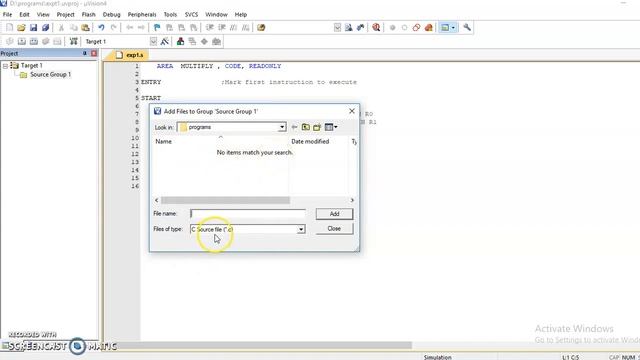The height and width of the screenshot is (360, 640).
Task: Click the Download to flash icon
Action: [73, 42]
